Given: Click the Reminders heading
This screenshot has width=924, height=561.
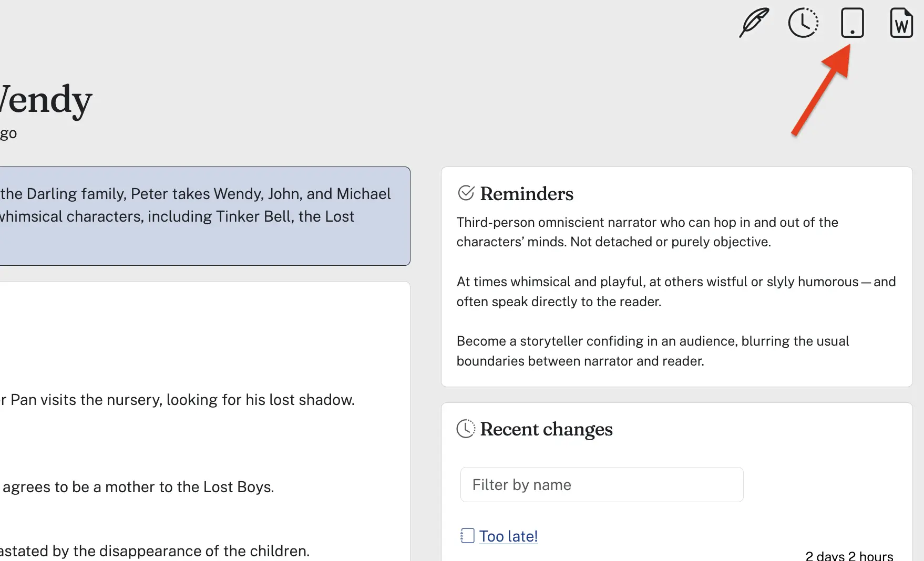Looking at the screenshot, I should [x=527, y=193].
